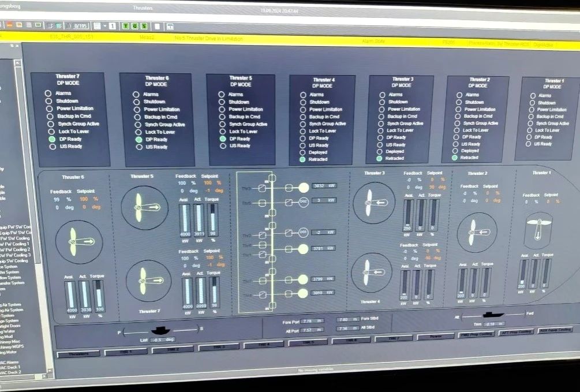The height and width of the screenshot is (392, 580).
Task: Select Retracted indicator under Thruster 4
Action: (x=302, y=159)
